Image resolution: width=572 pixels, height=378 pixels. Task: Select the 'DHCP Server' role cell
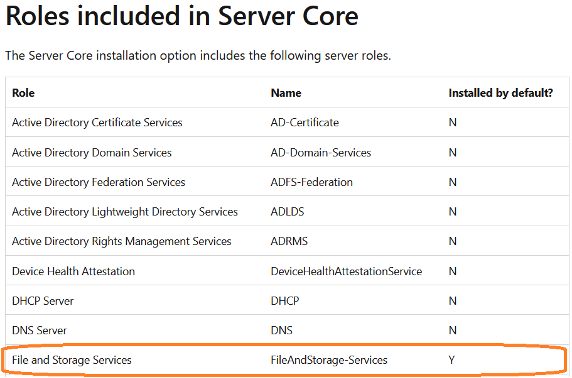(x=43, y=301)
